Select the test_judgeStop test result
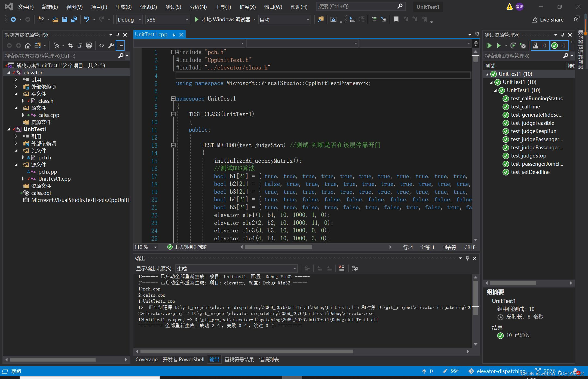Screen dimensions: 588x379 coord(528,156)
